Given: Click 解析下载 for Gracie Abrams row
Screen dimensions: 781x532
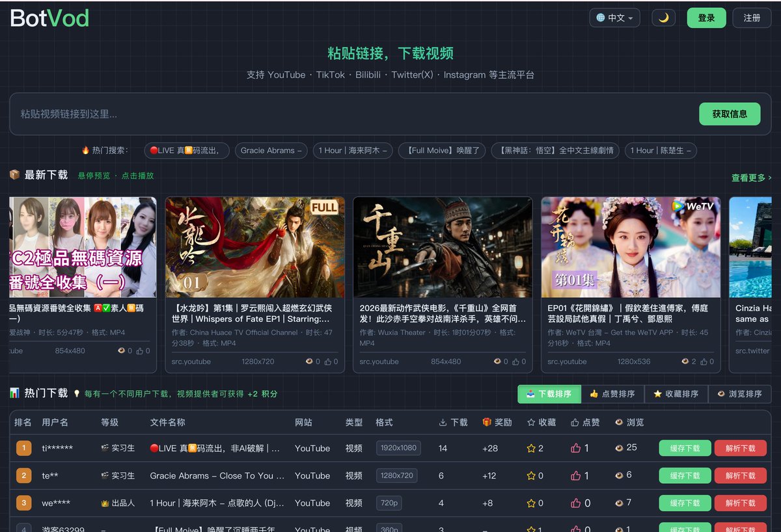Looking at the screenshot, I should pyautogui.click(x=740, y=475).
